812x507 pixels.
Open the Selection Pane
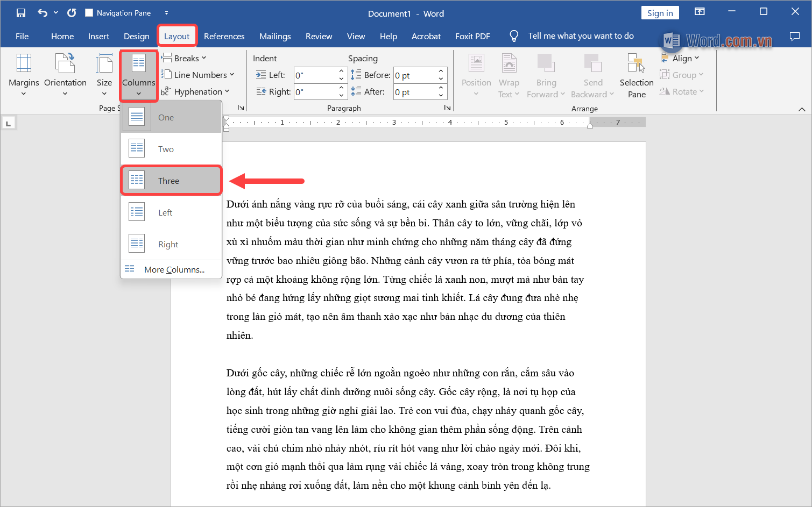coord(637,75)
